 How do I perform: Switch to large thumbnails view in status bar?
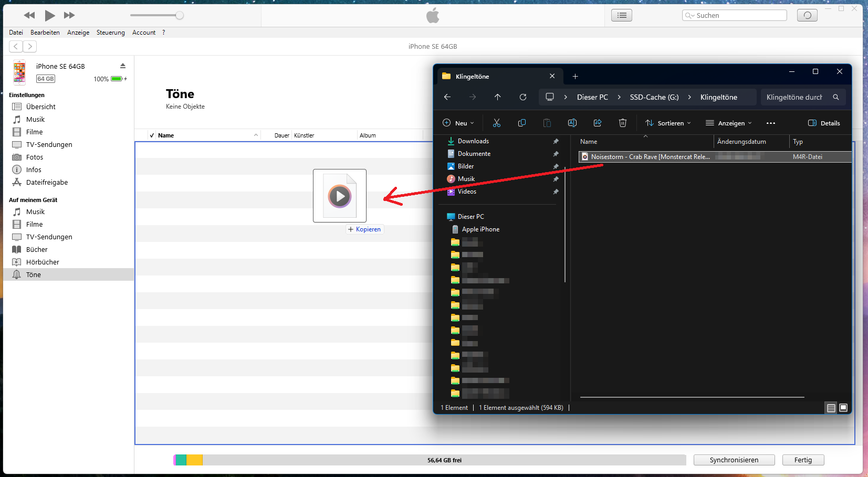pos(843,408)
